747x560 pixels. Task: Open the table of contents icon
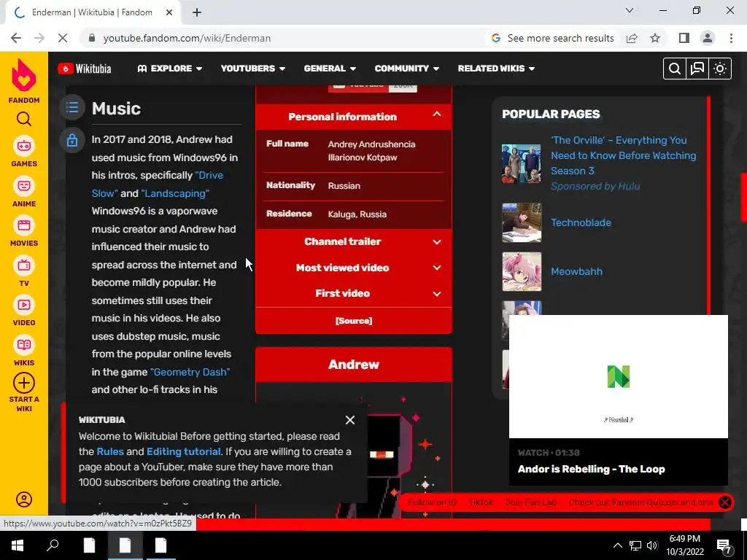[x=72, y=107]
